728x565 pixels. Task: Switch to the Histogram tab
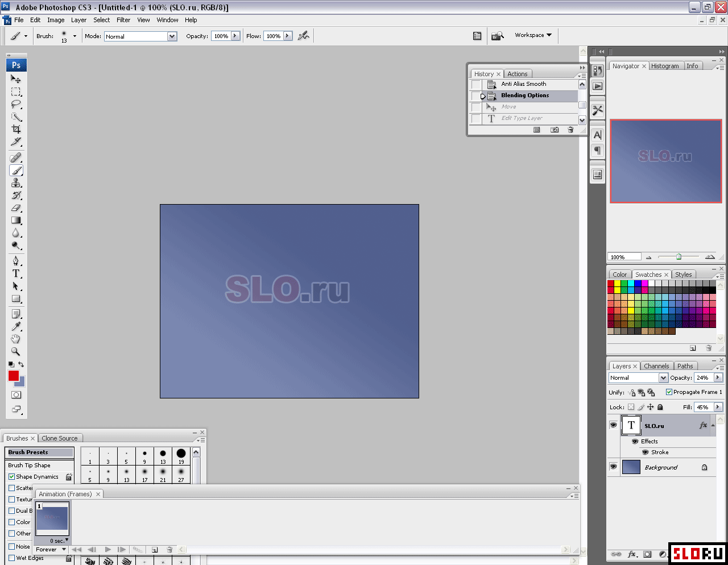tap(665, 66)
